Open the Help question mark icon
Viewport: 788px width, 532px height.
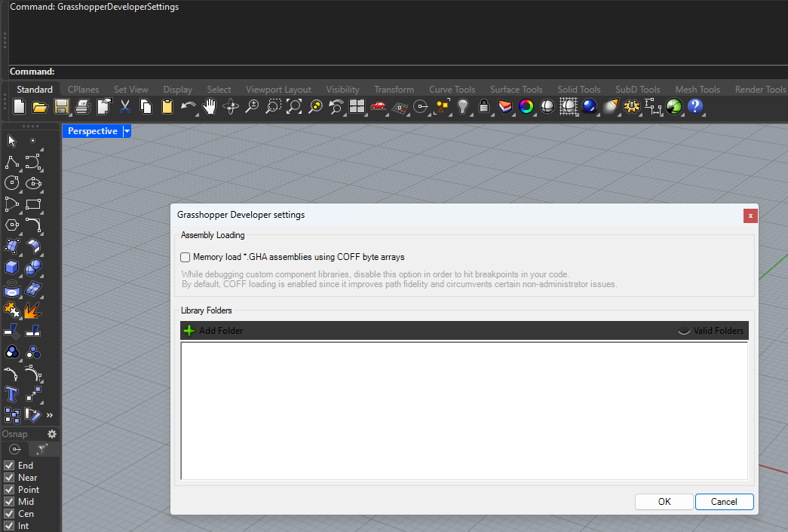click(x=695, y=106)
